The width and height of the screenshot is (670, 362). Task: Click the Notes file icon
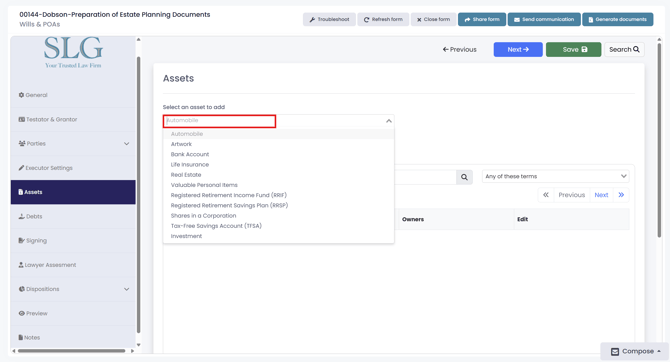(x=21, y=338)
